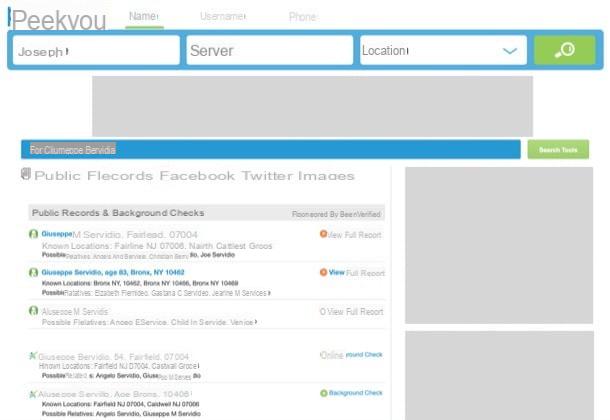Click Possible Relatives Angelo Servidio last row

click(121, 414)
